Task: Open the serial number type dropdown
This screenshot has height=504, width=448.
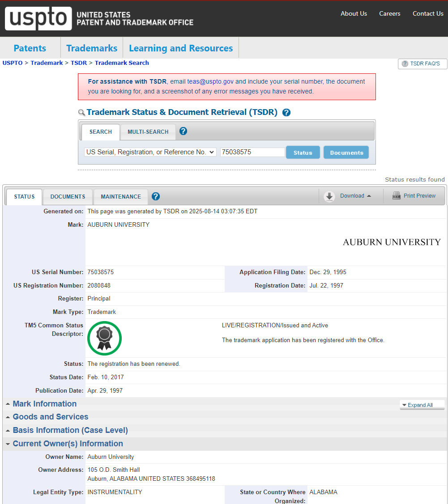Action: coord(150,152)
